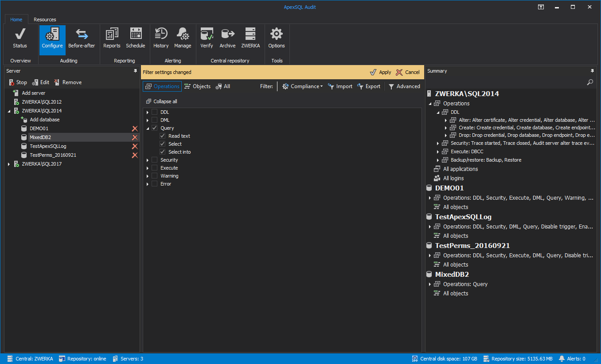
Task: Expand the DDL operations node
Action: tap(148, 112)
